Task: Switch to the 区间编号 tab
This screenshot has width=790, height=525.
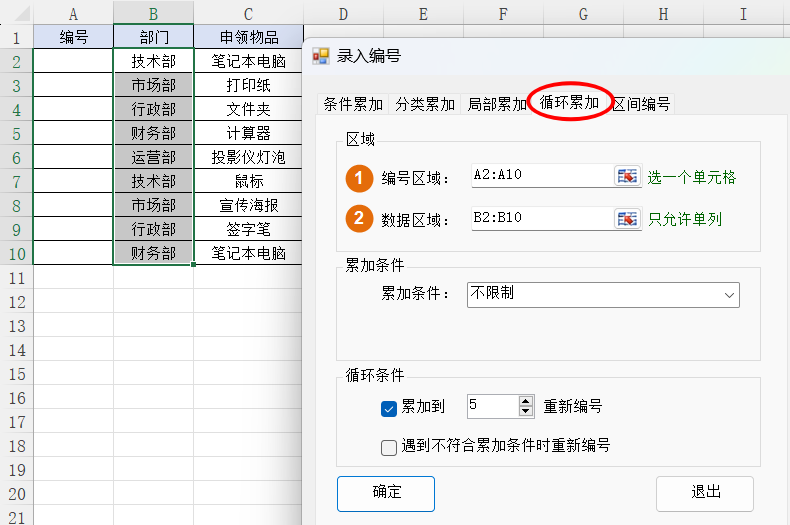Action: 641,104
